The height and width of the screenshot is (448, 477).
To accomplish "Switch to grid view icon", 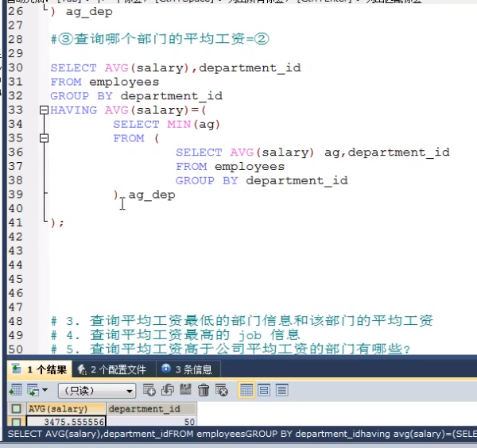I will pos(246,390).
